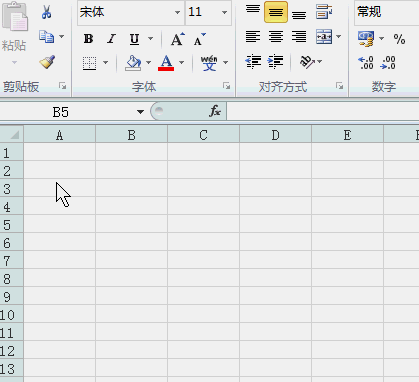Increase decimal places
Viewport: 419px width, 382px height.
click(366, 63)
